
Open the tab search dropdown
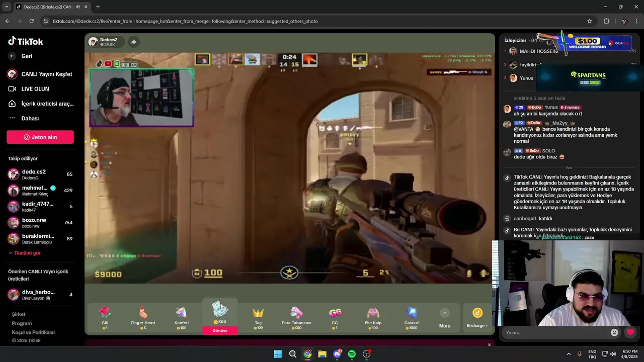coord(7,7)
